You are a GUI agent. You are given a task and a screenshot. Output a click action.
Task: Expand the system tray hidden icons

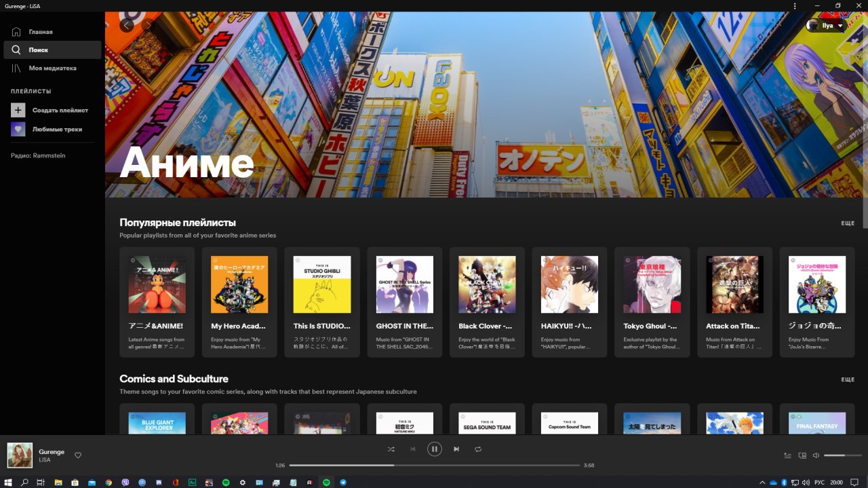click(762, 482)
